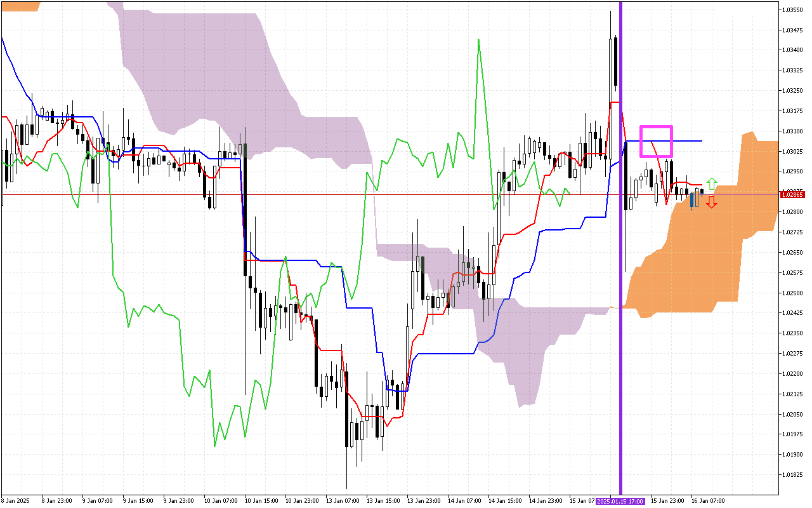Select the 15 Jan 23:00 time label
Image resolution: width=812 pixels, height=508 pixels.
[667, 501]
